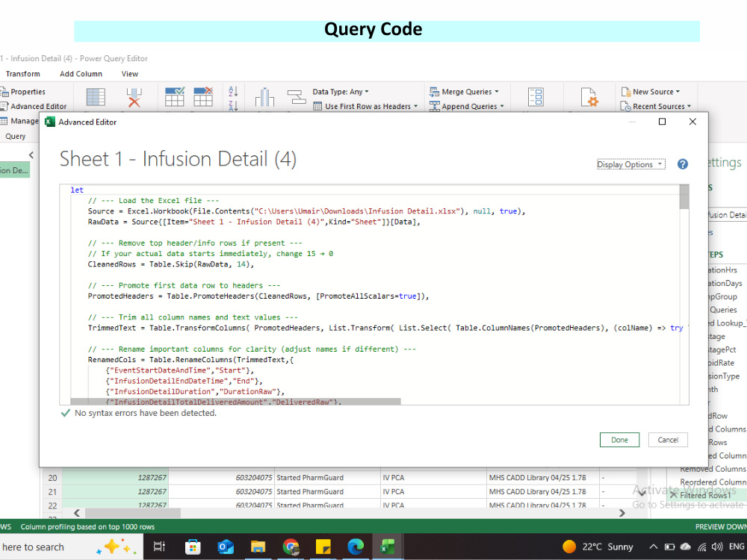Image resolution: width=747 pixels, height=560 pixels.
Task: Click the let keyword in the editor
Action: [x=77, y=190]
